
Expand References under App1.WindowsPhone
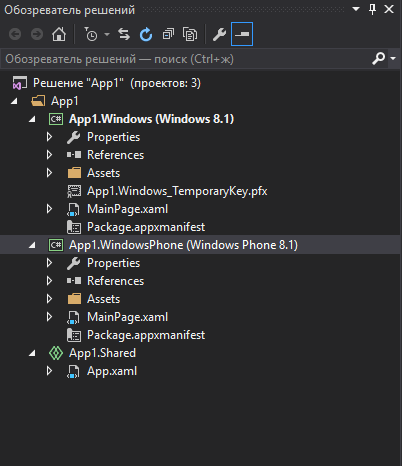click(49, 281)
